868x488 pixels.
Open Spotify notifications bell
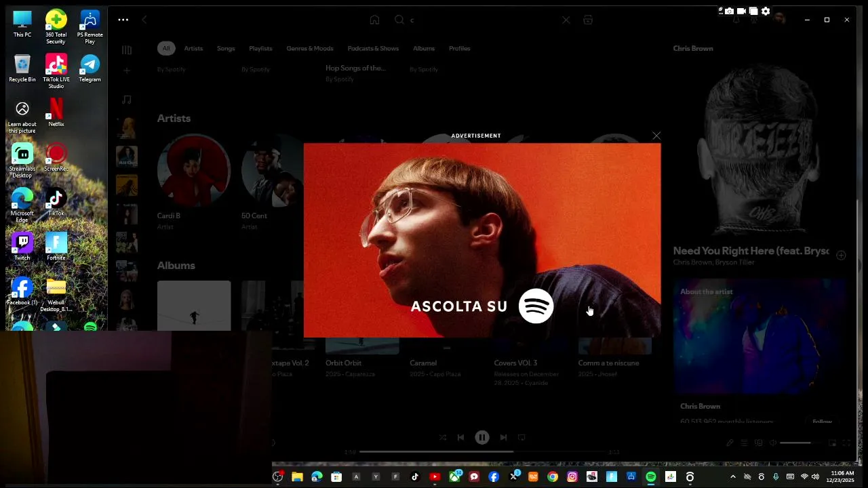[x=736, y=20]
